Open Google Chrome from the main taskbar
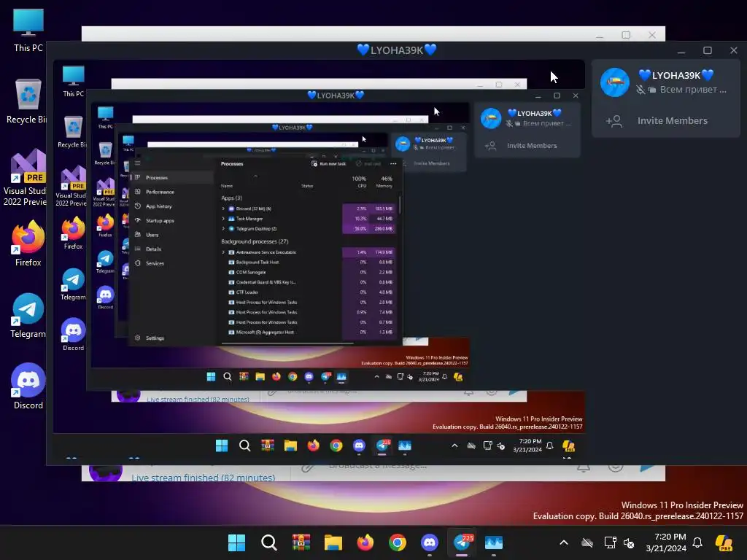Screen dimensions: 747x560 click(x=398, y=542)
